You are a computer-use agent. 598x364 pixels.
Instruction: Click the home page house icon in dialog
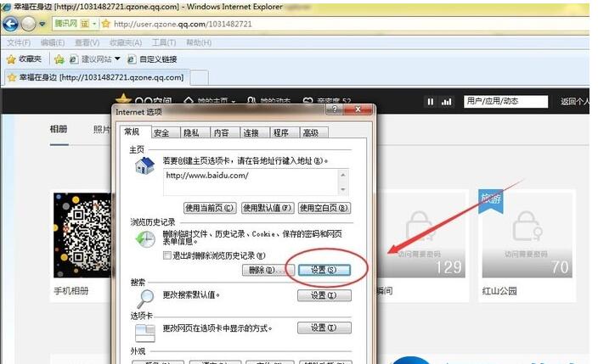click(x=145, y=165)
